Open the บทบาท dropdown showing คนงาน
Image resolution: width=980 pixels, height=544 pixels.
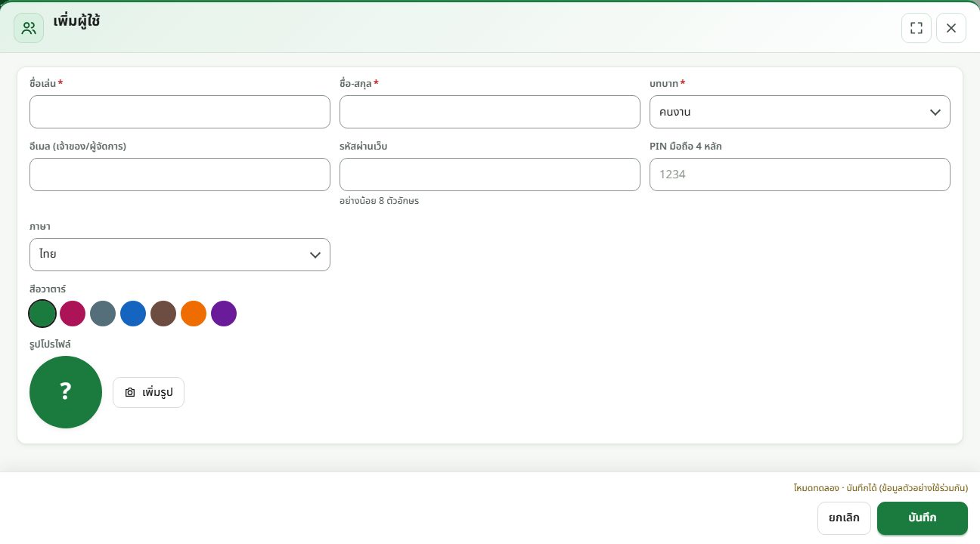coord(800,112)
